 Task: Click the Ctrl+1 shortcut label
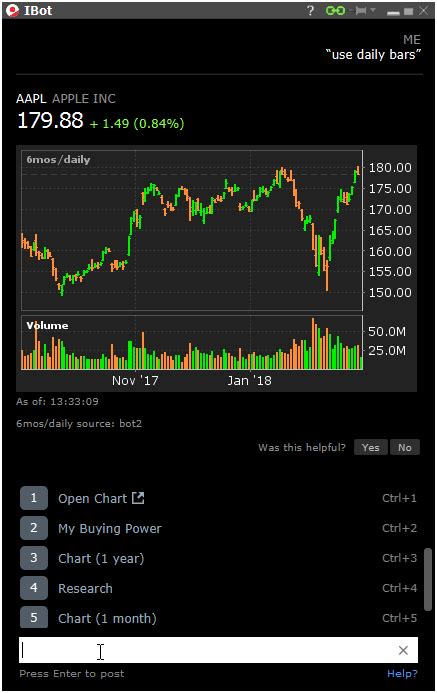point(399,498)
